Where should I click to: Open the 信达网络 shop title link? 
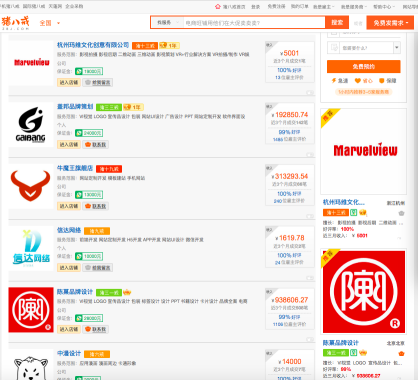[x=69, y=230]
